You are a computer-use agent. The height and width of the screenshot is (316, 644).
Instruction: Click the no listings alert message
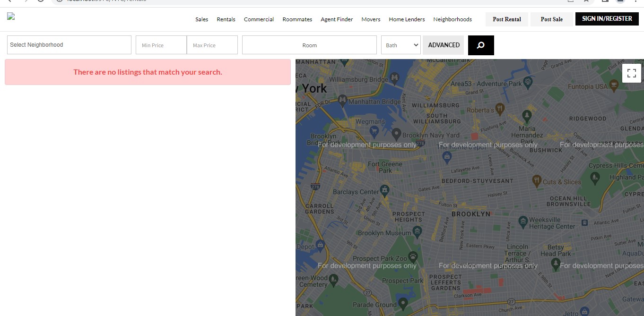(x=148, y=72)
